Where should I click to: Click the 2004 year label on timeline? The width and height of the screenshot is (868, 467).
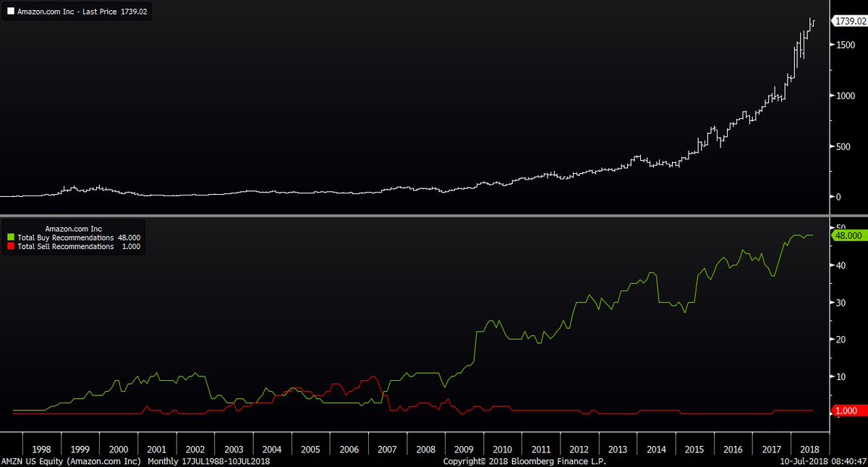coord(272,449)
